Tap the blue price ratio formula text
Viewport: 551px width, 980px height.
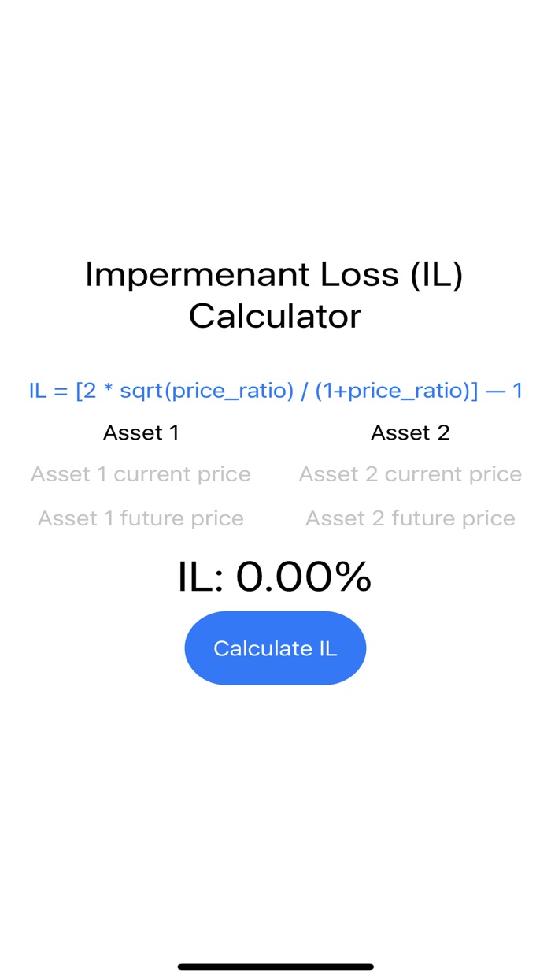tap(275, 390)
